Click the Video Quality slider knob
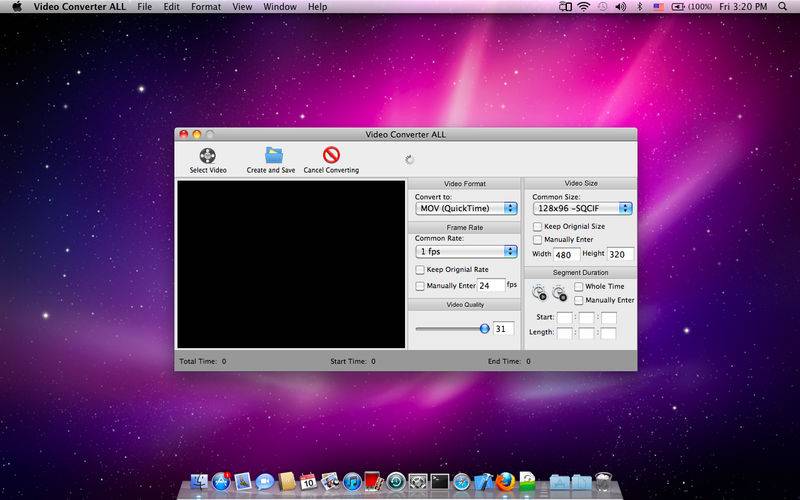Viewport: 800px width, 500px height. [x=485, y=329]
